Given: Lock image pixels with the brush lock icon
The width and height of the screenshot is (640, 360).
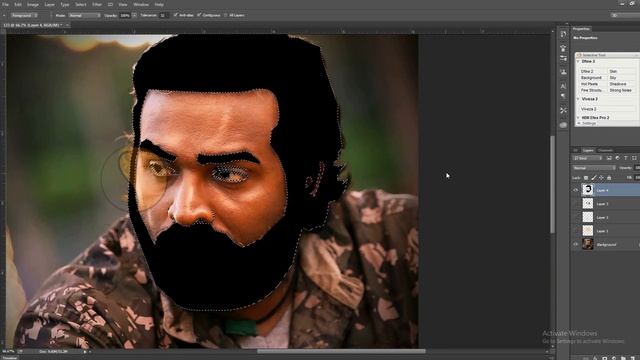Looking at the screenshot, I should click(593, 178).
